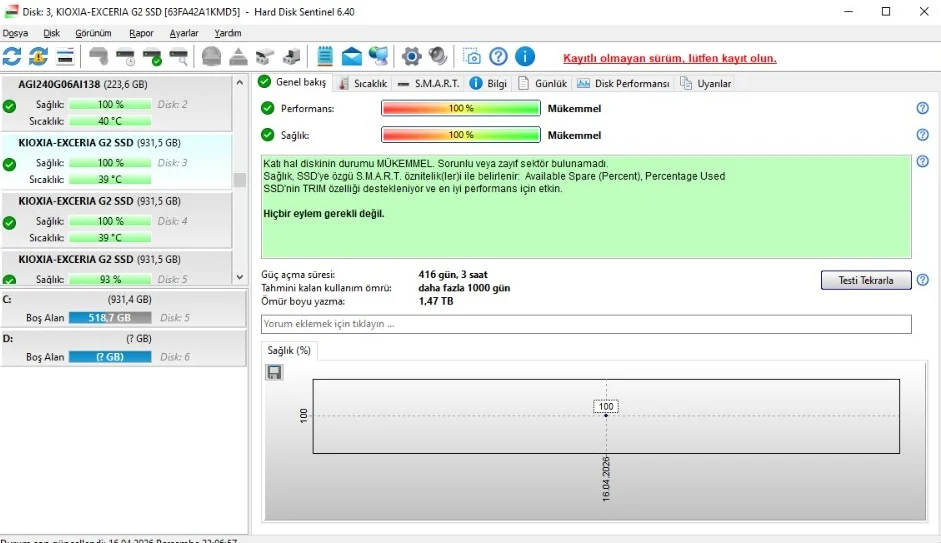Image resolution: width=941 pixels, height=543 pixels.
Task: Click the gray disk with cable icon
Action: coord(98,56)
